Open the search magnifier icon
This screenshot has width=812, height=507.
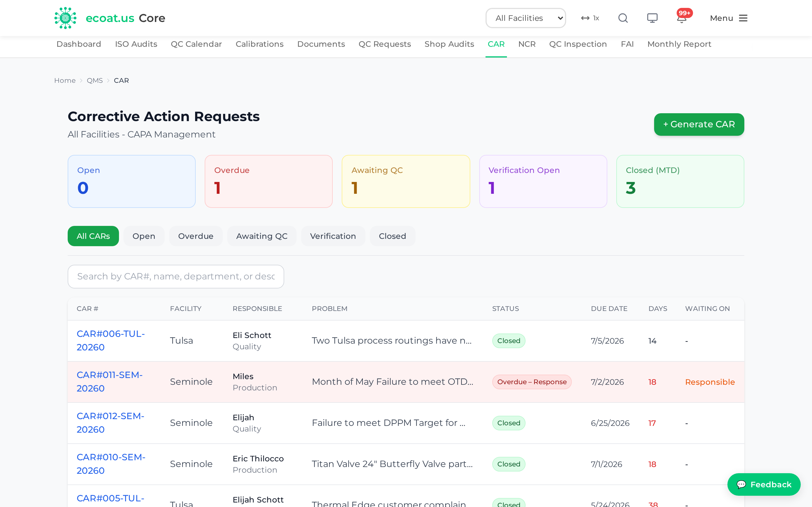coord(623,18)
